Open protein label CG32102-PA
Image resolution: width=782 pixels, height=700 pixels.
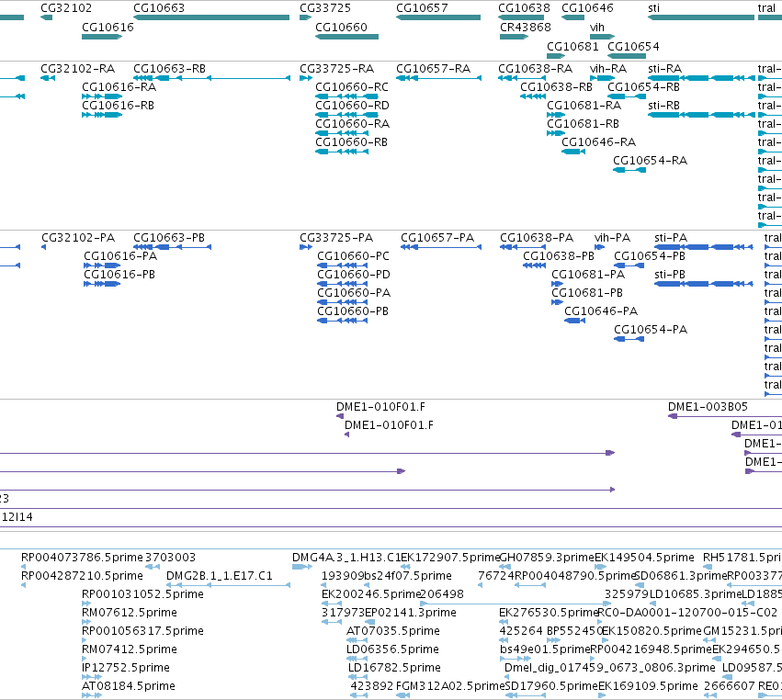78,237
